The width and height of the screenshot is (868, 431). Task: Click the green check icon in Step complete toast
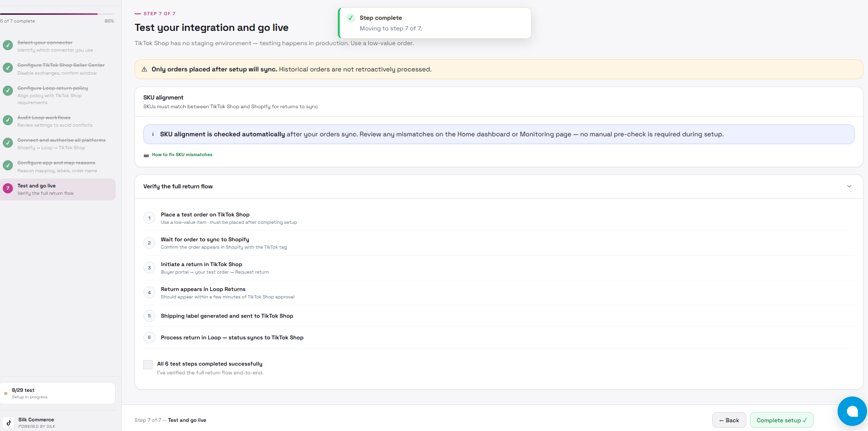[x=351, y=18]
